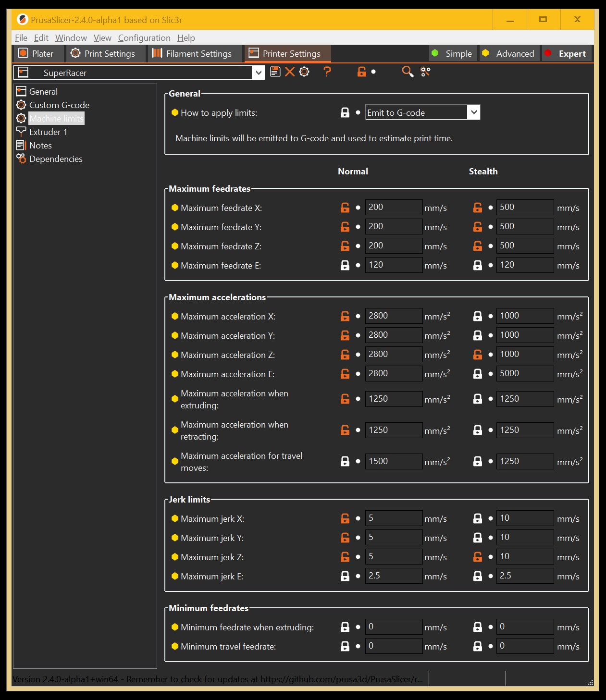
Task: Click the dot beside the preset toolbar padlock
Action: point(373,72)
